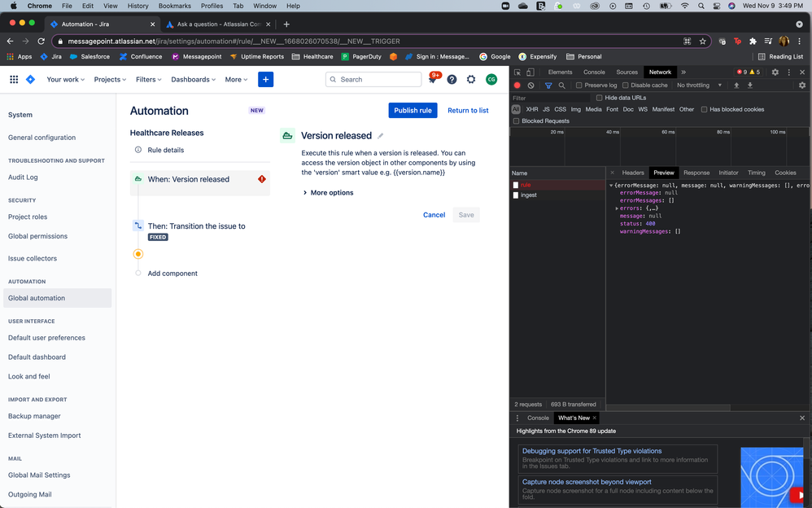
Task: Open Network panel settings gear
Action: click(x=802, y=85)
